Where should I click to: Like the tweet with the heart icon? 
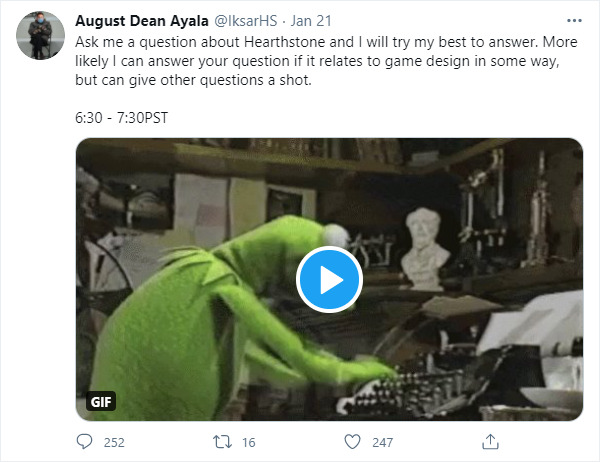point(352,441)
